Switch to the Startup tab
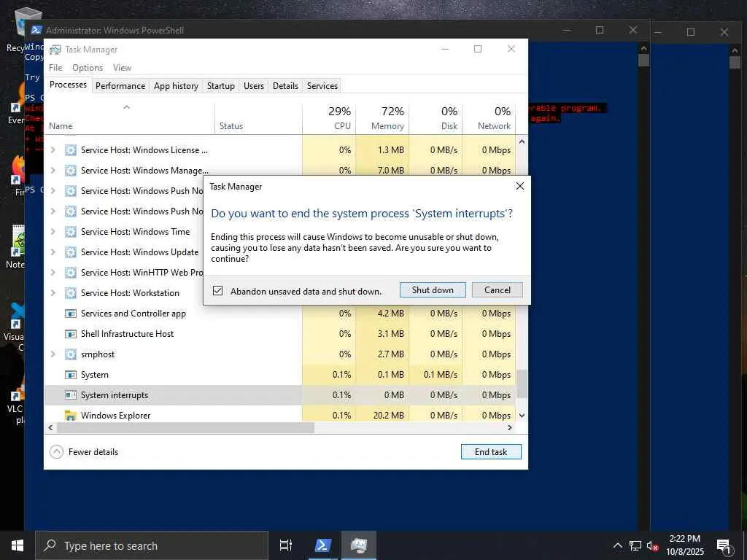 pos(220,86)
